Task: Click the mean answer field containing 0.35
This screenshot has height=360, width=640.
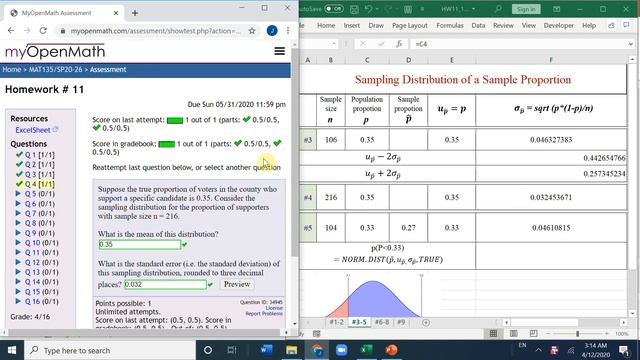Action: pos(140,244)
